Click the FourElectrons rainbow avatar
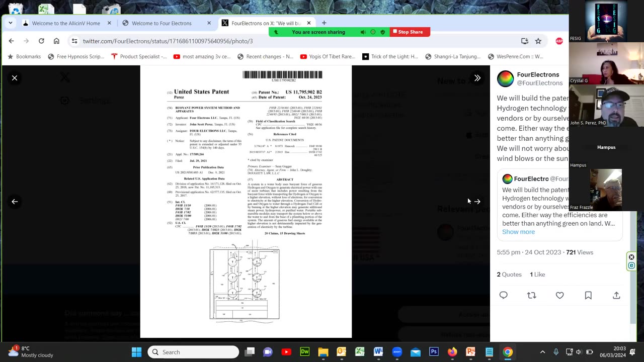 click(506, 79)
